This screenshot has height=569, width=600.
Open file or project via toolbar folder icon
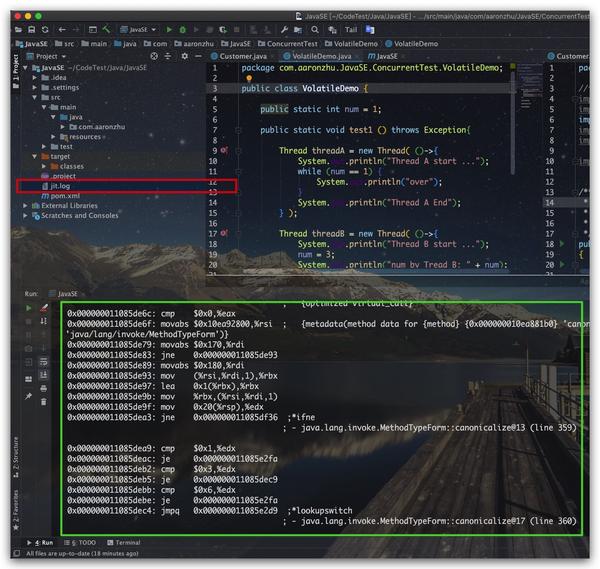(x=18, y=30)
